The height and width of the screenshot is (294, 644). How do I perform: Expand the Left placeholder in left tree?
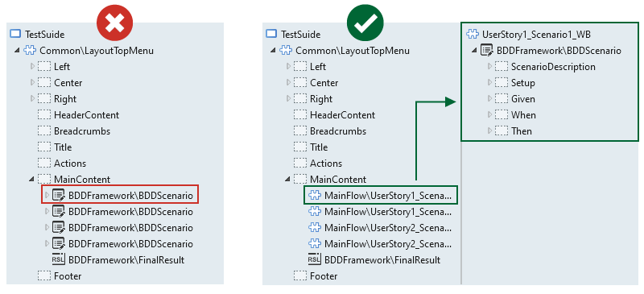[x=32, y=66]
